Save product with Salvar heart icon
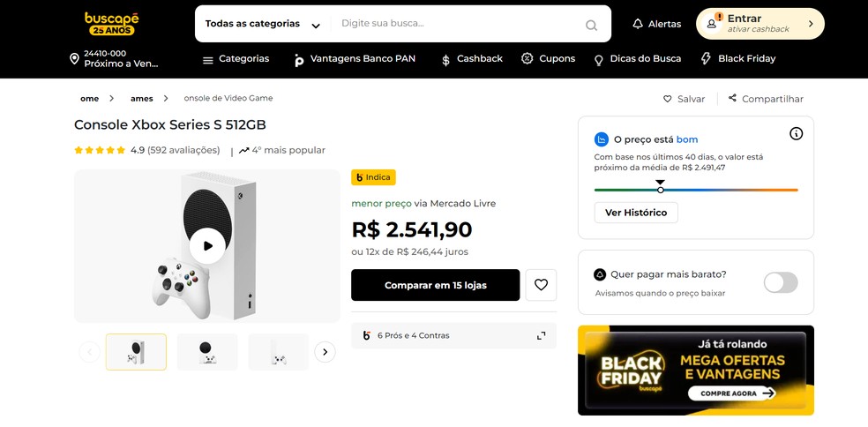Image resolution: width=868 pixels, height=427 pixels. (668, 99)
